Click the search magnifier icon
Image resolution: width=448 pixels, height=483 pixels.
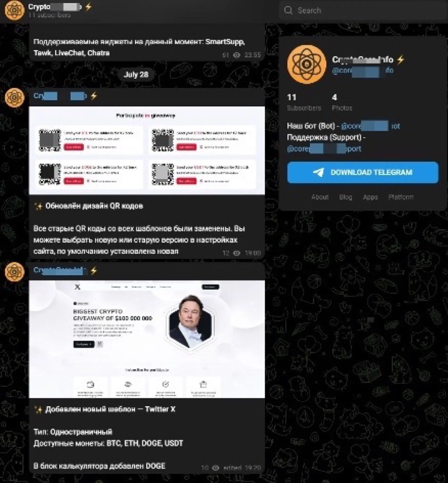(288, 10)
